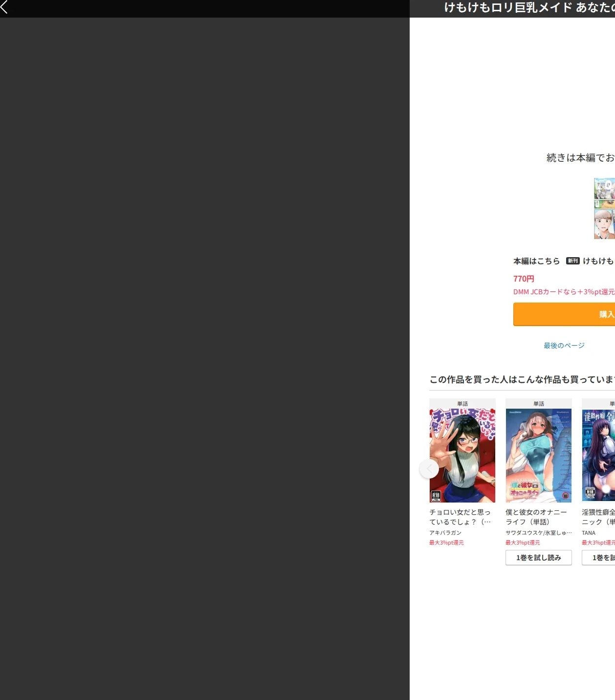
Task: Click 1巻を試し読み button under the TANA title
Action: point(598,558)
